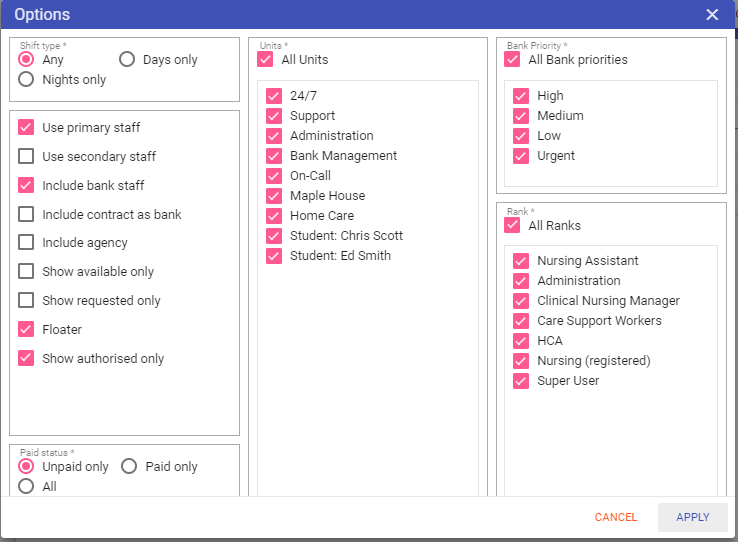Image resolution: width=738 pixels, height=542 pixels.
Task: Uncheck Student: Chris Scott unit
Action: tap(274, 236)
